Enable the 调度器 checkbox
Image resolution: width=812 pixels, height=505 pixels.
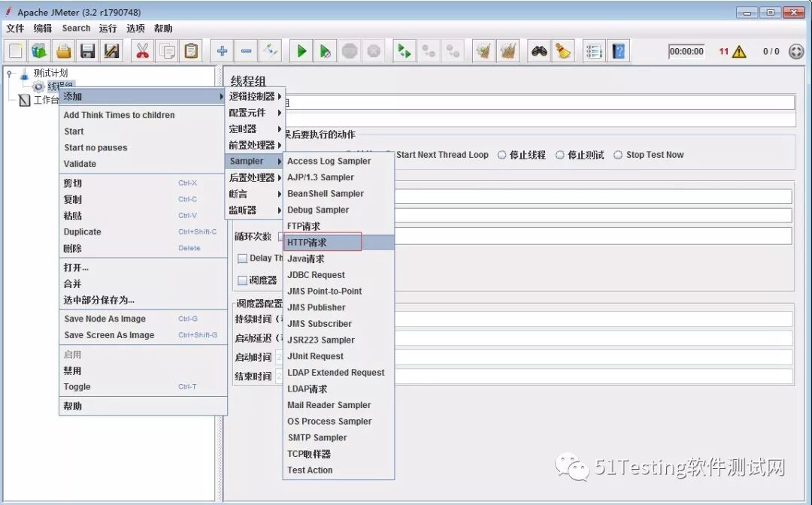coord(242,280)
